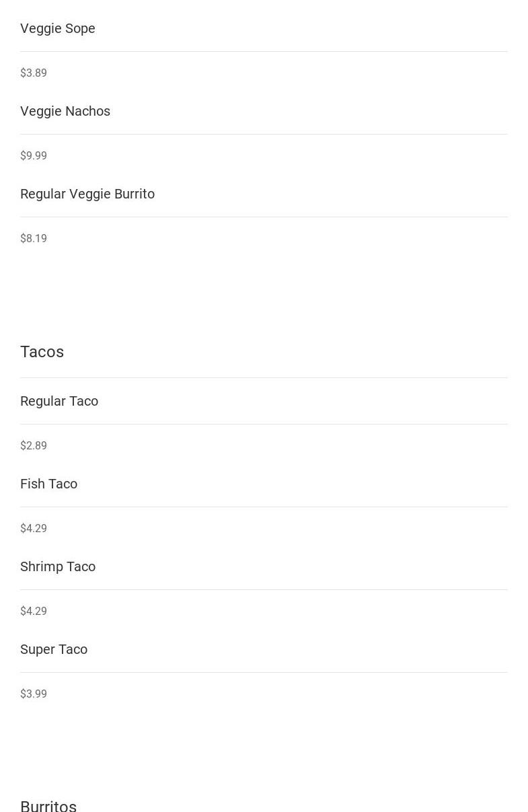Pick the Shrimp Taco item
Viewport: 528px width, 812px height.
[x=58, y=566]
